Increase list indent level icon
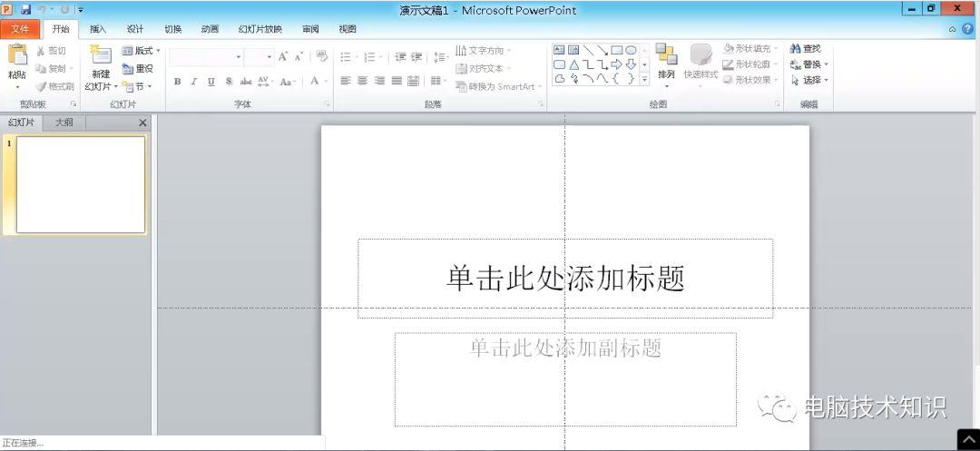This screenshot has width=980, height=451. [x=416, y=57]
